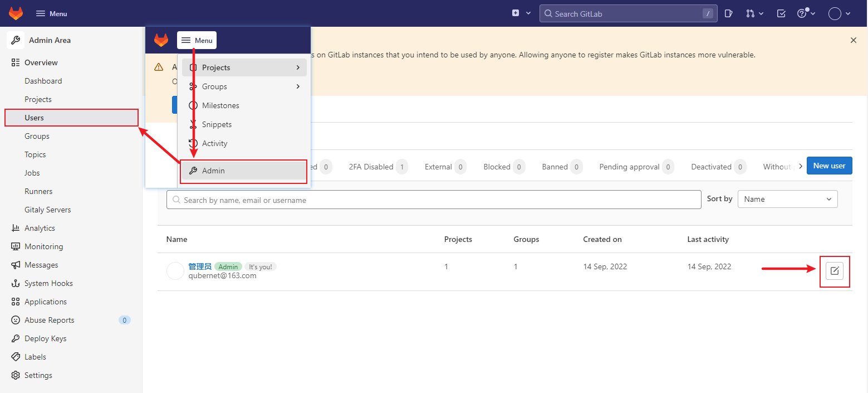
Task: Click the New user button
Action: pos(829,166)
